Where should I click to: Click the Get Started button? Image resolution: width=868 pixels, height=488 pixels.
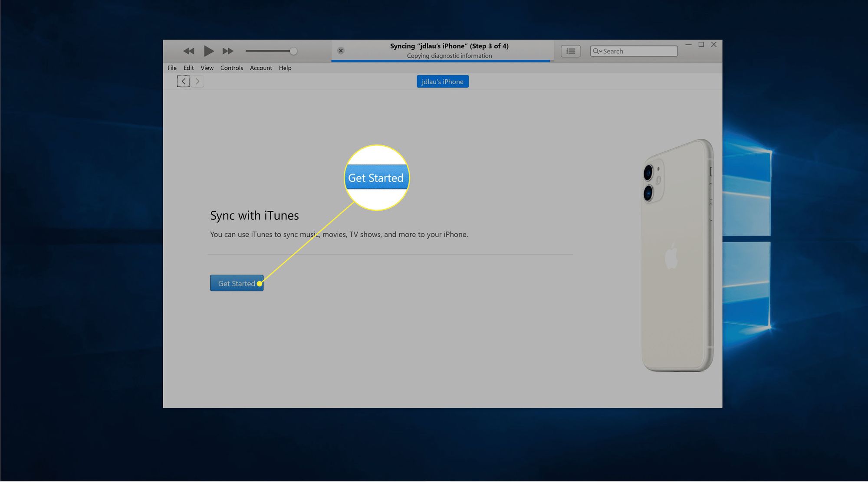coord(237,283)
